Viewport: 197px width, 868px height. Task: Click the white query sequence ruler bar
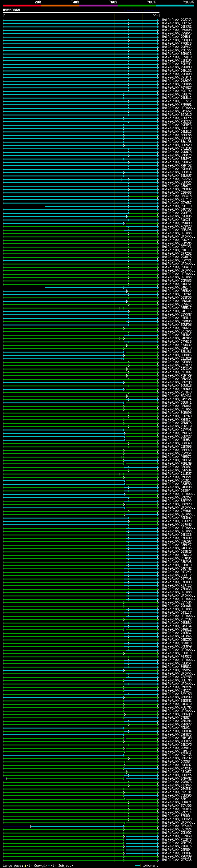[x=81, y=13]
